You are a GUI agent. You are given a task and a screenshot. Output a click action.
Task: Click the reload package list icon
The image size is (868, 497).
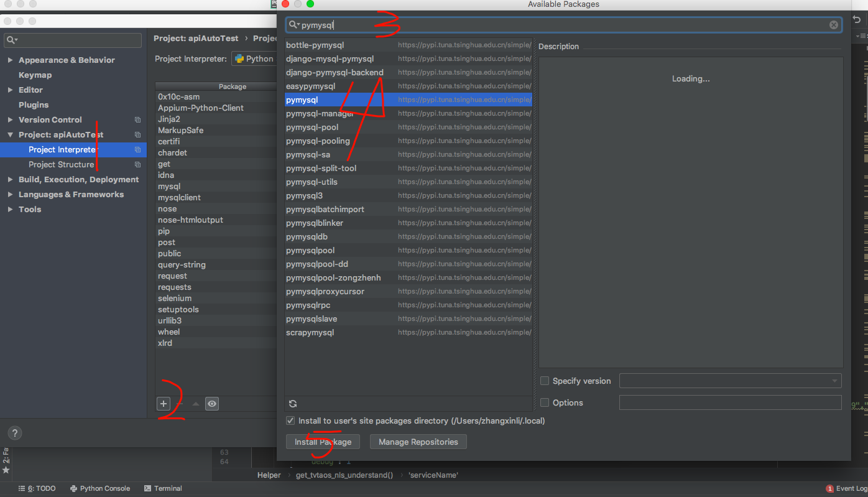click(x=293, y=403)
